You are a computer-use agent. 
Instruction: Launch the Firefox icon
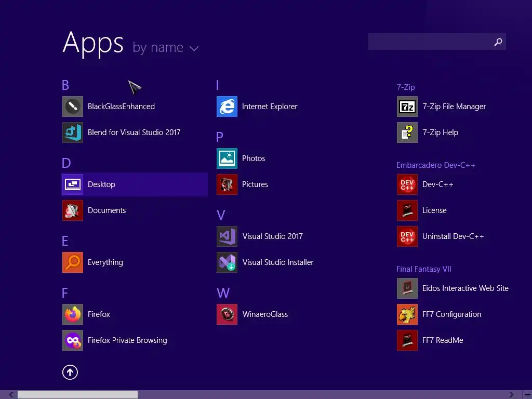pyautogui.click(x=73, y=314)
